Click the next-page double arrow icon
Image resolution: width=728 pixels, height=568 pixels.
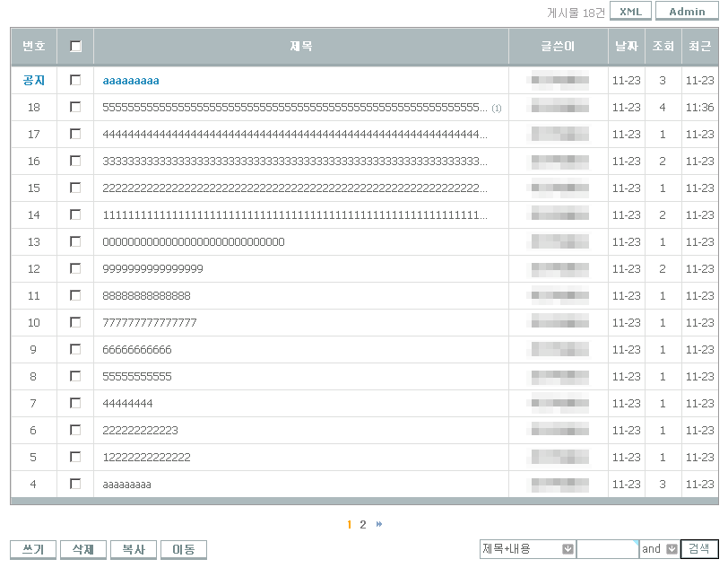(379, 525)
